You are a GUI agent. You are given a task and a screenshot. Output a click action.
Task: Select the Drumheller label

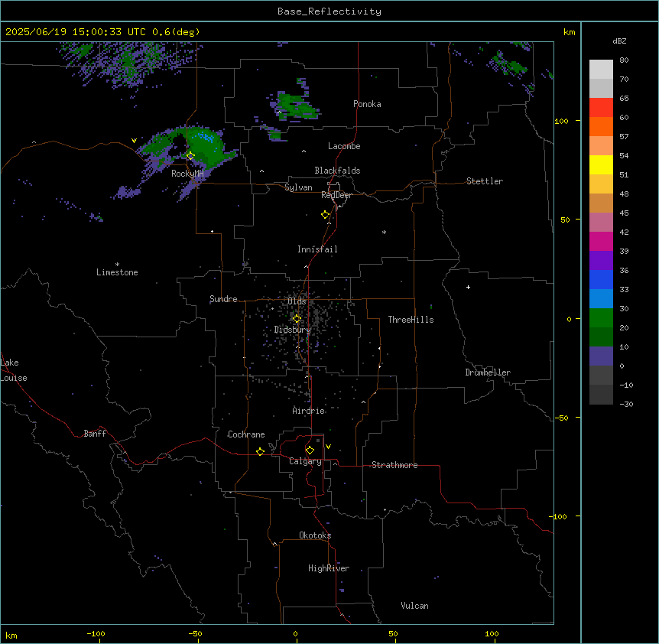(x=488, y=372)
